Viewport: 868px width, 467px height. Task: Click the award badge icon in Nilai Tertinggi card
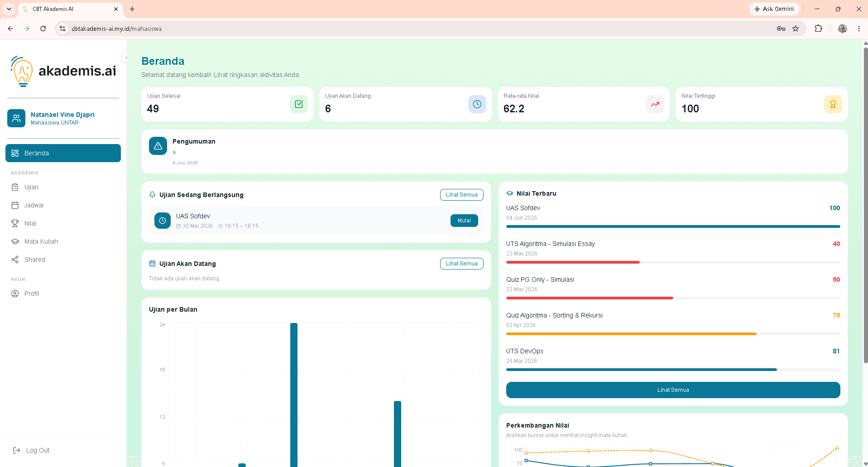coord(833,104)
